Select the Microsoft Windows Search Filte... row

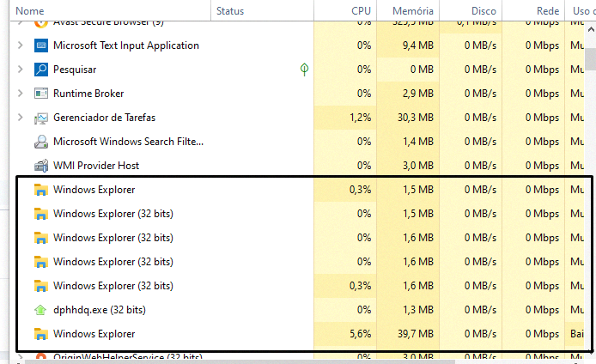point(297,142)
